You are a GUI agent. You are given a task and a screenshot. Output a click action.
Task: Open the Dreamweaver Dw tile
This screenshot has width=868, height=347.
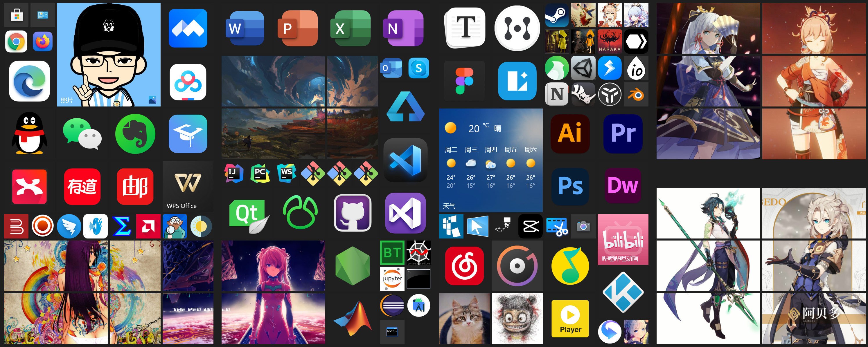point(623,186)
